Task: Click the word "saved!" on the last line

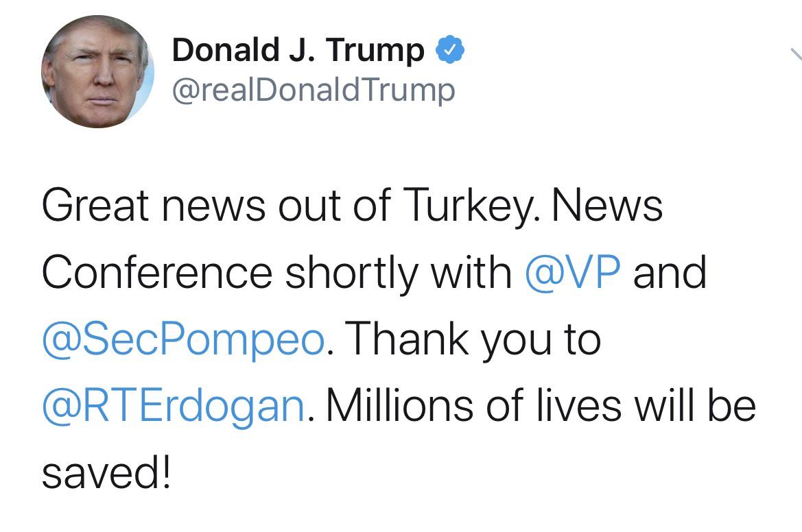Action: click(106, 472)
